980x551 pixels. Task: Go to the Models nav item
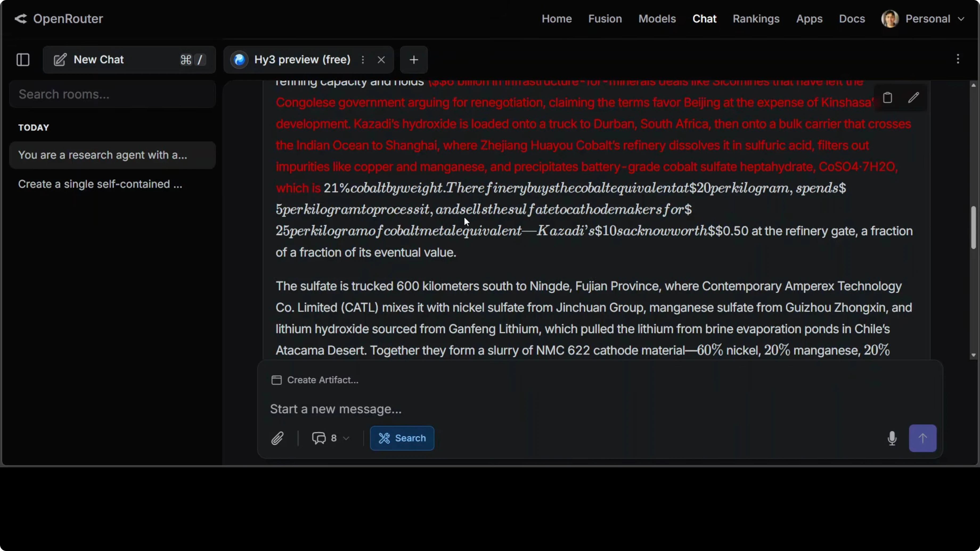pyautogui.click(x=657, y=19)
